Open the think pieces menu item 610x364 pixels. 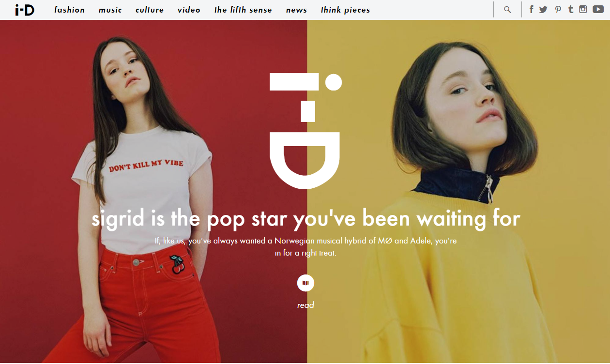345,10
